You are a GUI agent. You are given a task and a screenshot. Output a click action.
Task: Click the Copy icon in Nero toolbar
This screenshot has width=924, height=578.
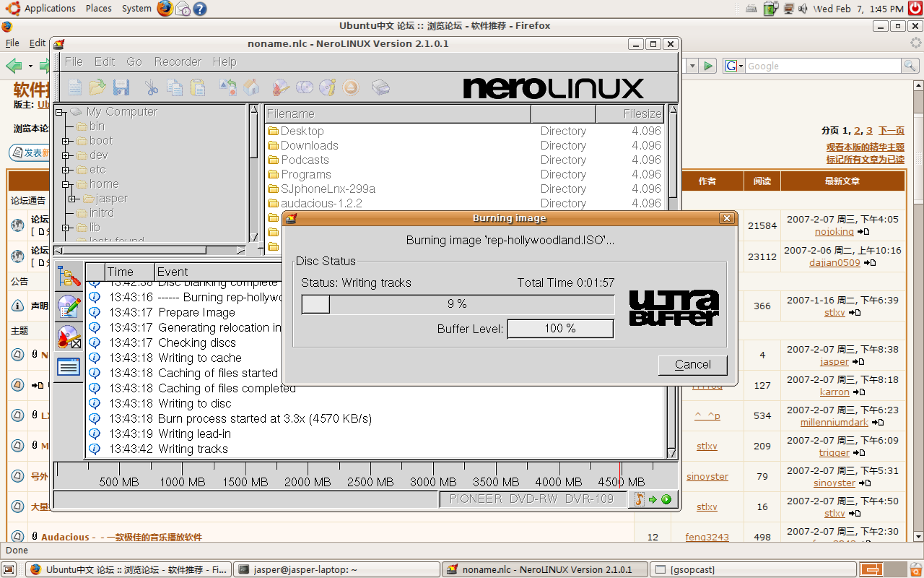tap(175, 88)
